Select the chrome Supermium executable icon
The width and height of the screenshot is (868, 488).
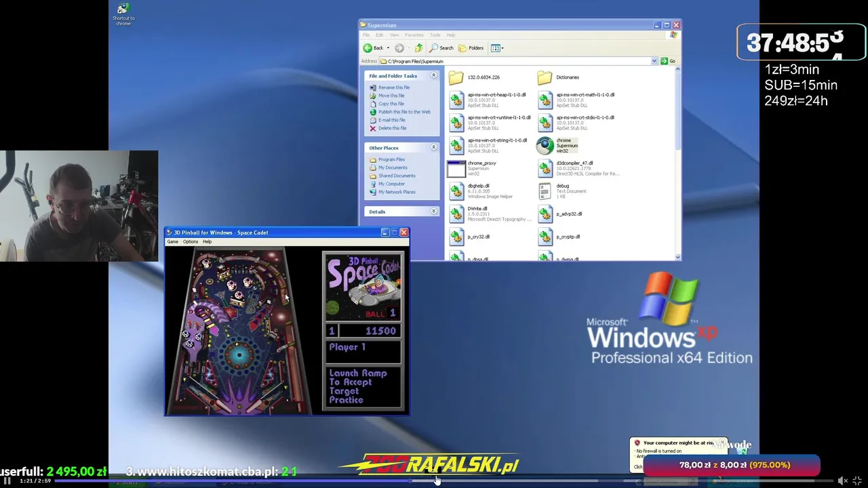coord(545,146)
